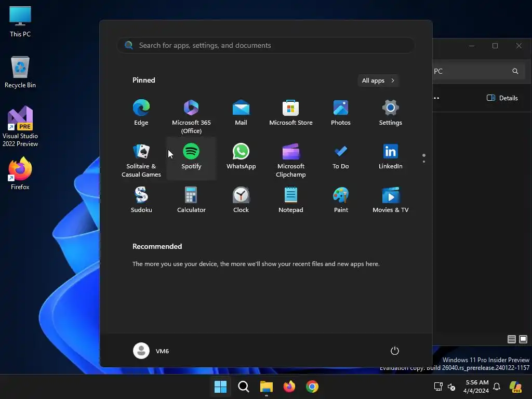Open the notifications bell in system tray
Screen dimensions: 532x399
497,387
